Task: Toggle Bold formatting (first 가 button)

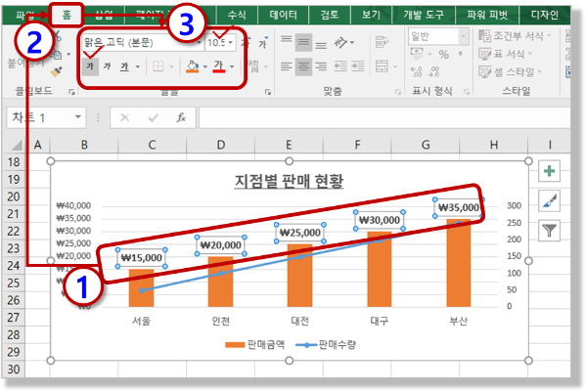Action: pos(90,66)
